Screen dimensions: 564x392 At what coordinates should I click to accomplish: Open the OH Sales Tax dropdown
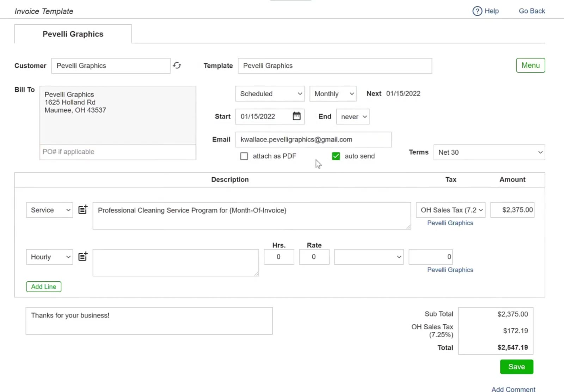click(451, 210)
